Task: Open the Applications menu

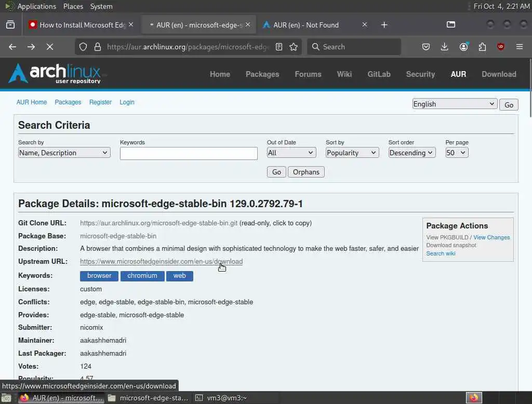Action: 37,6
